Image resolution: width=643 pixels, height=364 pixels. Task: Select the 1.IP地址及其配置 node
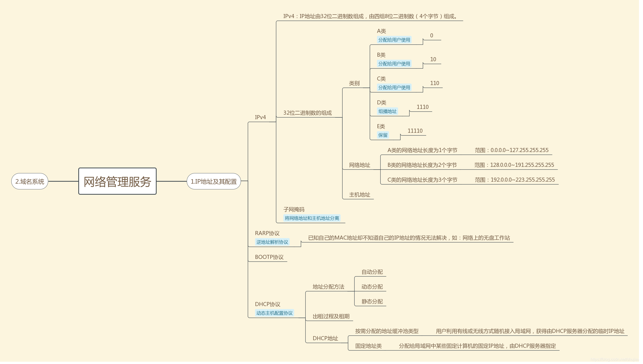(214, 181)
